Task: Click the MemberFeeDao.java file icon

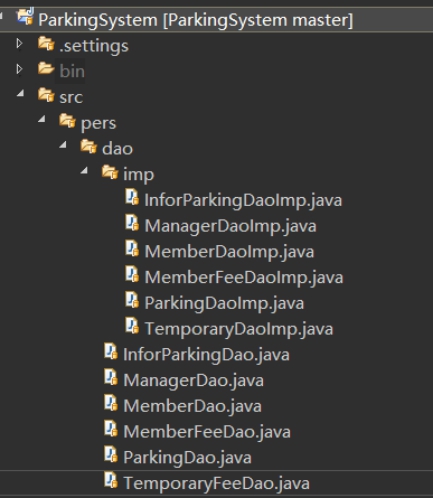Action: [x=111, y=428]
